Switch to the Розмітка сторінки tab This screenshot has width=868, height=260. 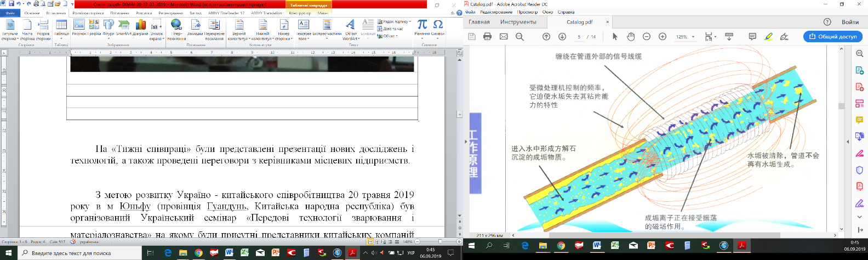pyautogui.click(x=88, y=13)
